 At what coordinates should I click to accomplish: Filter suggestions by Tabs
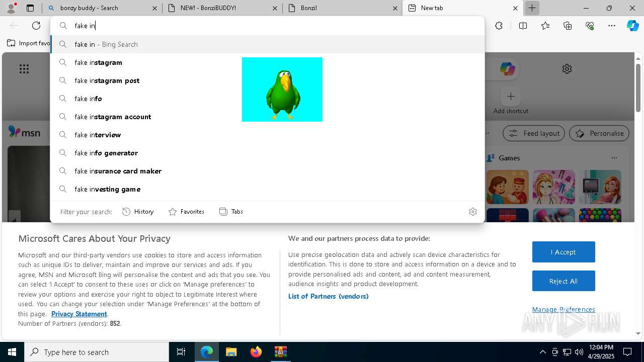point(231,212)
